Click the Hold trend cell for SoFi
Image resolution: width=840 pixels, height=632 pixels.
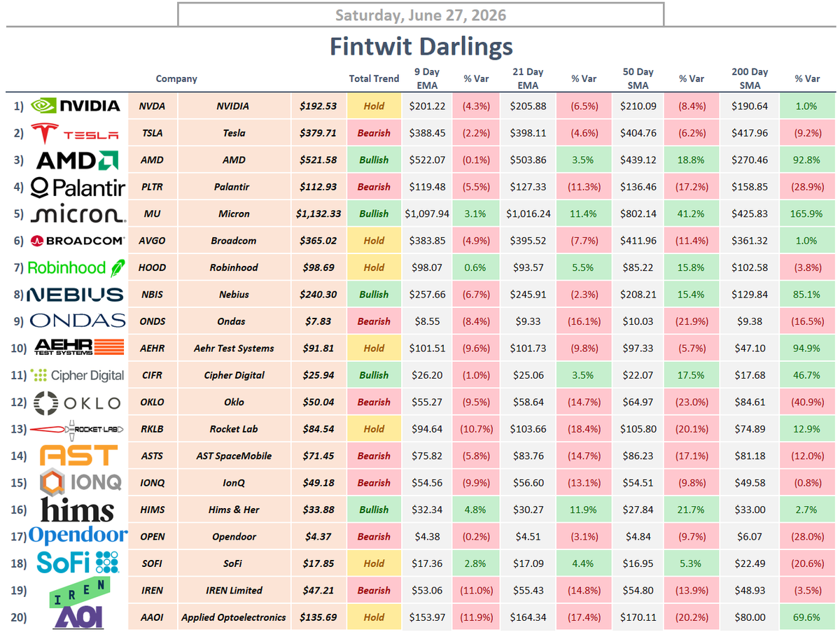374,563
